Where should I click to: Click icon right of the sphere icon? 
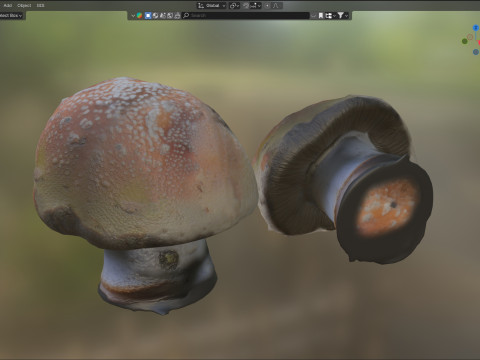click(163, 16)
